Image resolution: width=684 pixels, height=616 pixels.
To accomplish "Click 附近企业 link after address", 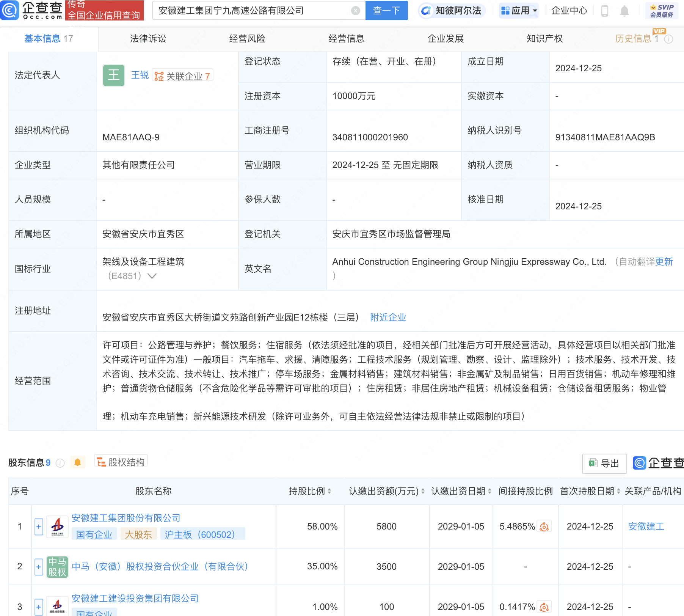I will (388, 317).
